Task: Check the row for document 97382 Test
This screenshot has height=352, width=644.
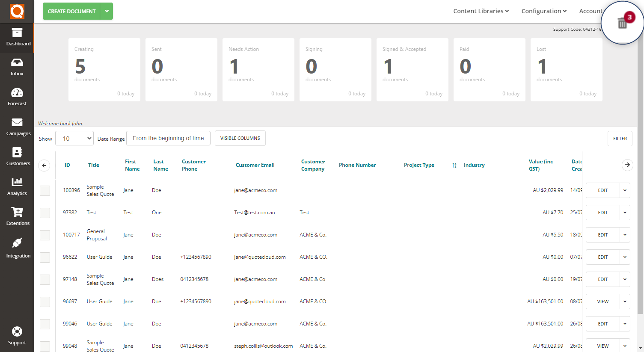Action: (45, 213)
